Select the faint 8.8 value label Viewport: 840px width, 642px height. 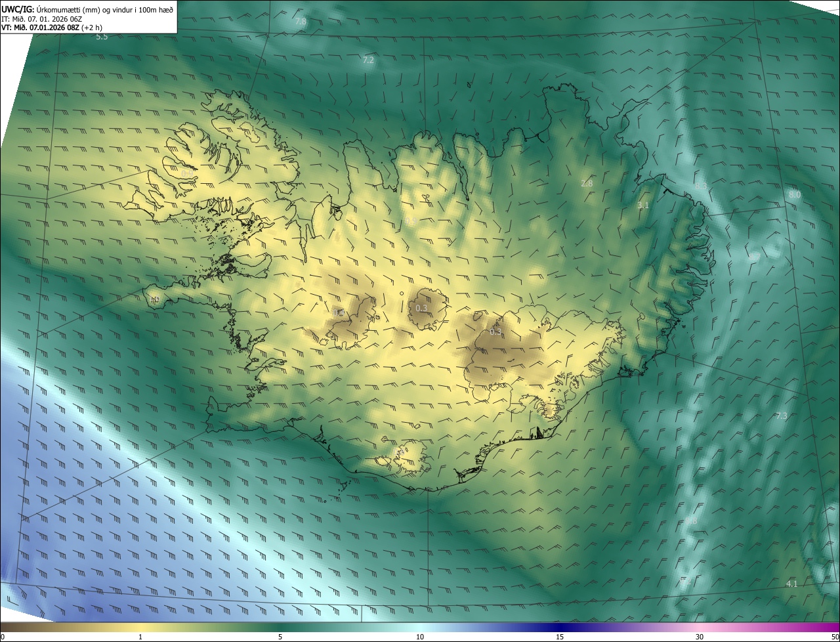691,521
